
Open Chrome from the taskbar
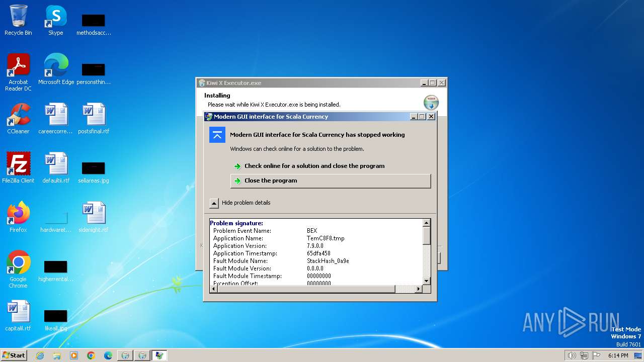point(91,355)
